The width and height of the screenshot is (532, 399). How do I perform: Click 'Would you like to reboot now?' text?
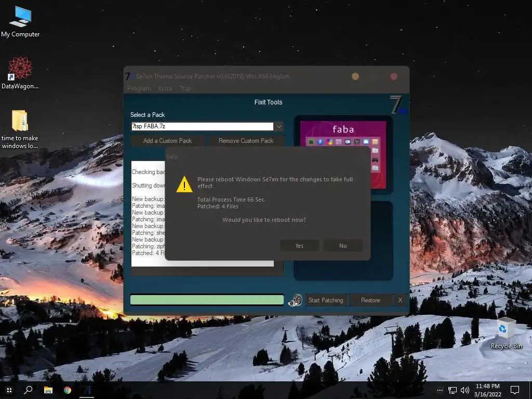[x=264, y=220]
